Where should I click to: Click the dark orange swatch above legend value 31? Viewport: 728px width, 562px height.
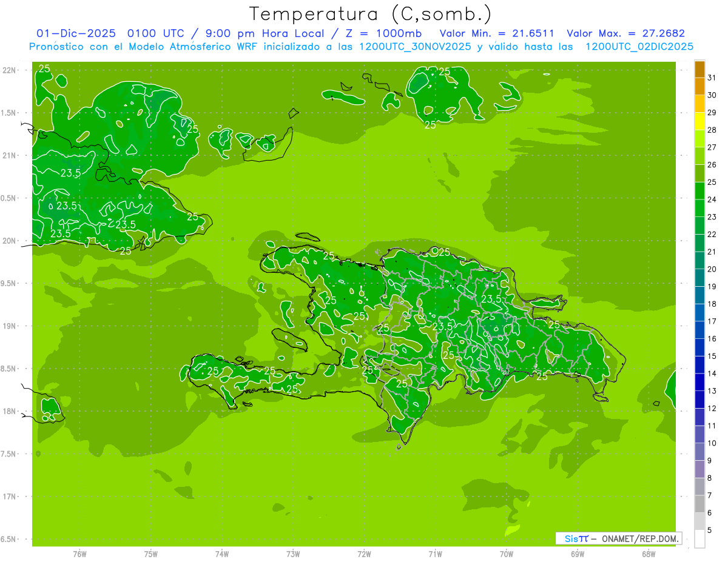click(699, 69)
